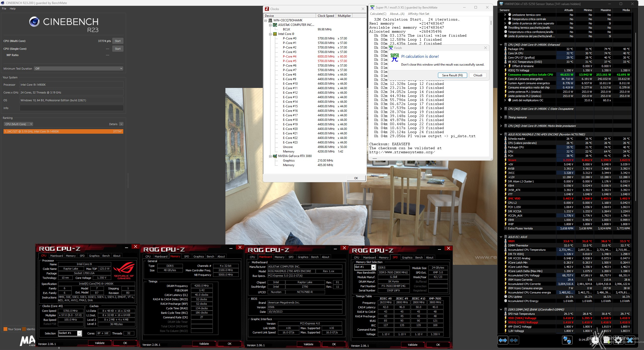Click the red Z icon in Clocks title bar
644x350 pixels.
(x=267, y=9)
